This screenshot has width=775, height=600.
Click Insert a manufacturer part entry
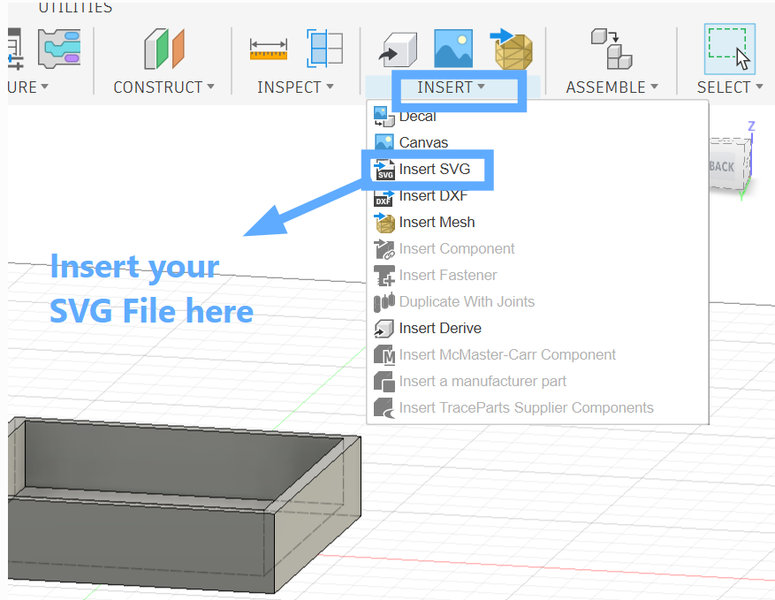[x=537, y=381]
